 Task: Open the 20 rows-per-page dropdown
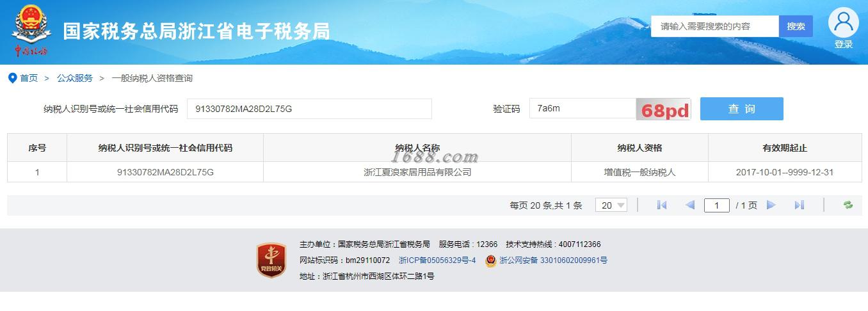[611, 205]
